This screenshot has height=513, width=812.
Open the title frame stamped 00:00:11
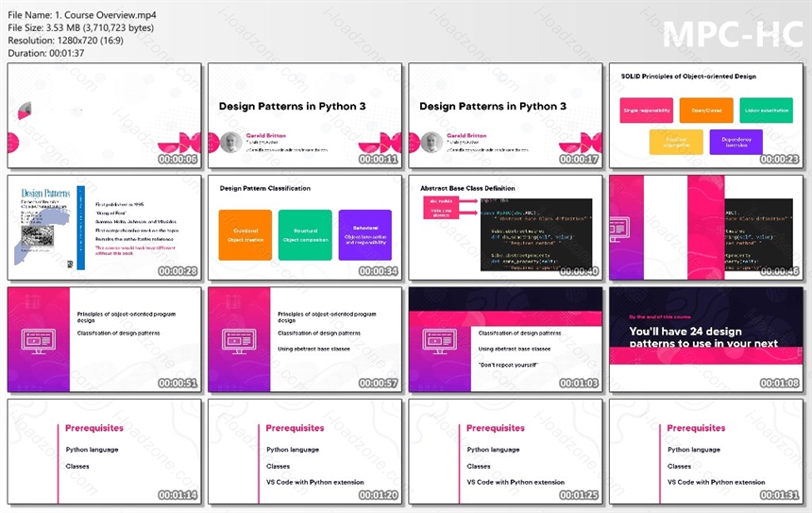pos(304,115)
